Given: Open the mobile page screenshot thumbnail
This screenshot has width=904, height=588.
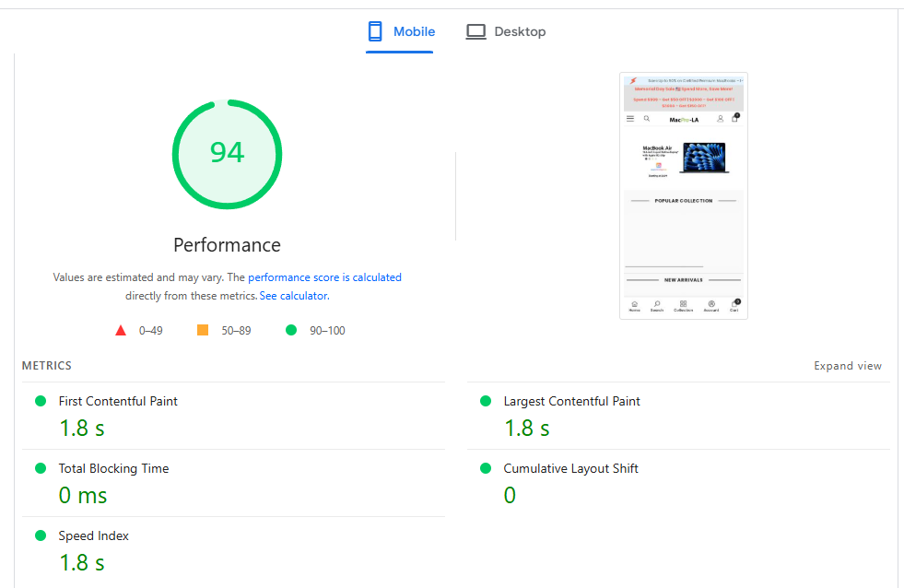Looking at the screenshot, I should (683, 195).
